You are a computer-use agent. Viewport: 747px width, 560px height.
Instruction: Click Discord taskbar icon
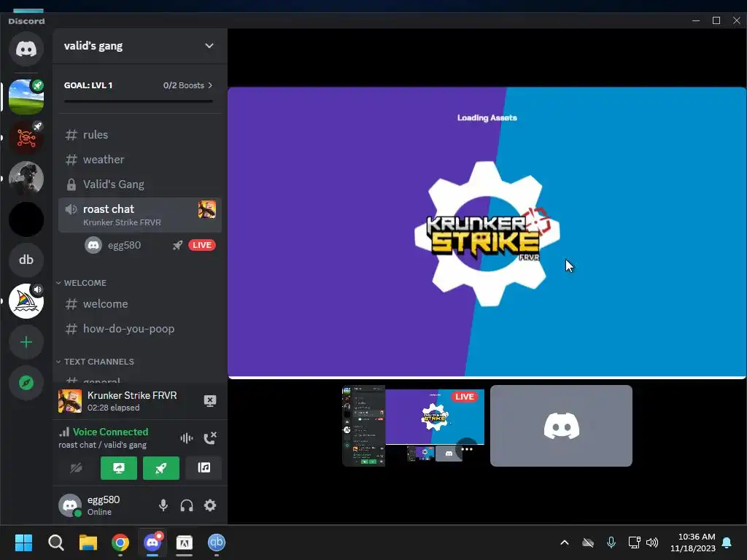click(152, 542)
